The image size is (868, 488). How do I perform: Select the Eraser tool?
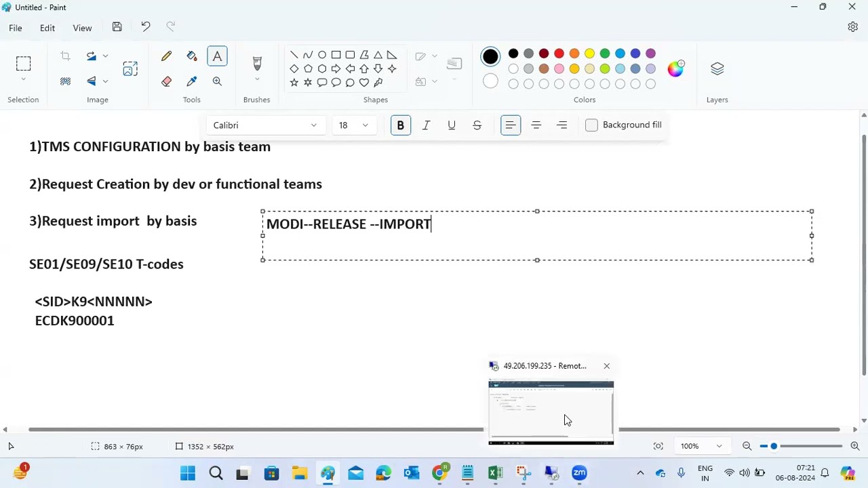[166, 81]
